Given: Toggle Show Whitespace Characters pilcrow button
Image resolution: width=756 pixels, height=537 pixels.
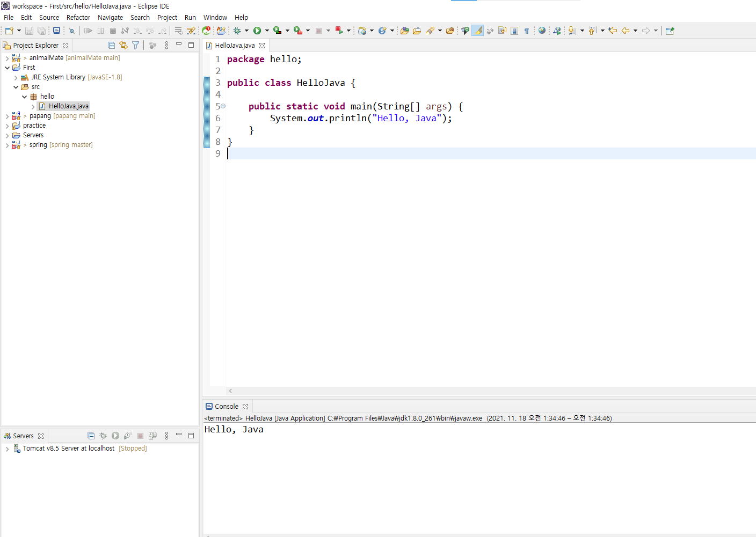Looking at the screenshot, I should (527, 31).
